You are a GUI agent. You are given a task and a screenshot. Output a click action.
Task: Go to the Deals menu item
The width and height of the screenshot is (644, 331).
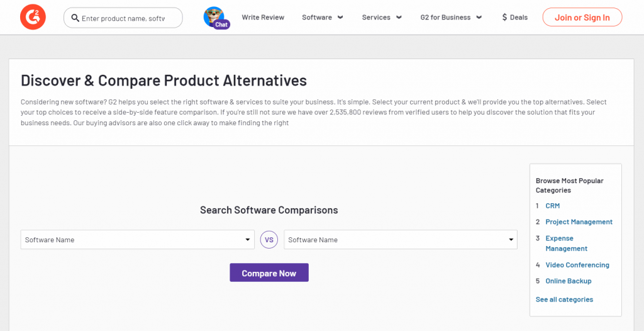click(519, 18)
